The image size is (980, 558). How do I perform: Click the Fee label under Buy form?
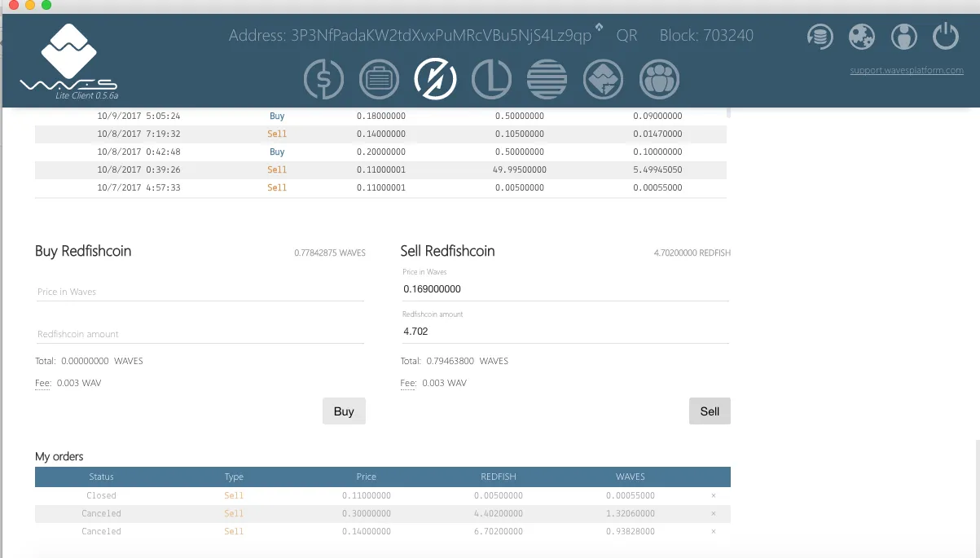tap(43, 383)
